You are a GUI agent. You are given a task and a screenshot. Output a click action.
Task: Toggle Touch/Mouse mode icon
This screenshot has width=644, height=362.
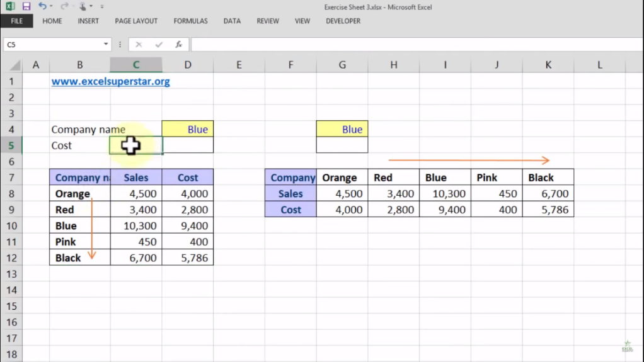(x=82, y=6)
